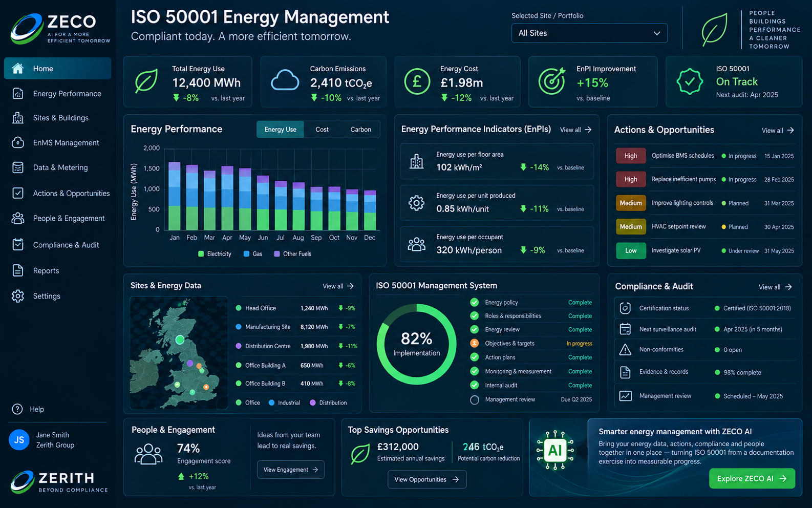Click the View Opportunities button
The image size is (812, 508).
427,479
